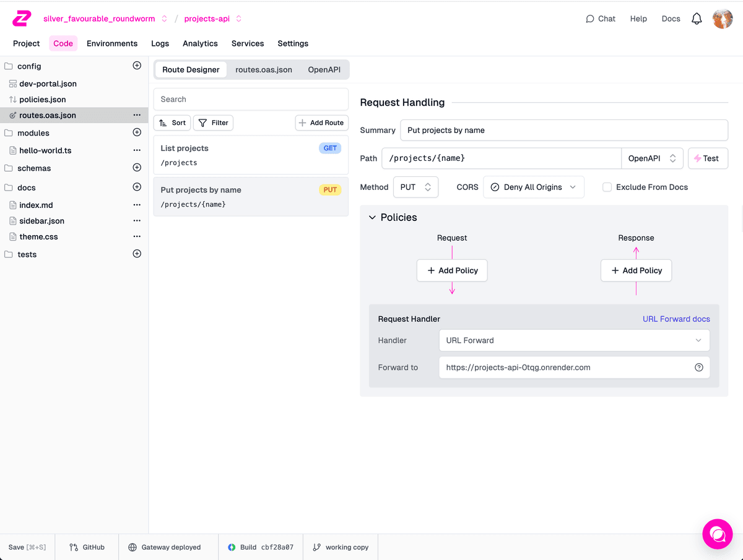Switch to the Environments tab
This screenshot has height=560, width=743.
click(112, 43)
